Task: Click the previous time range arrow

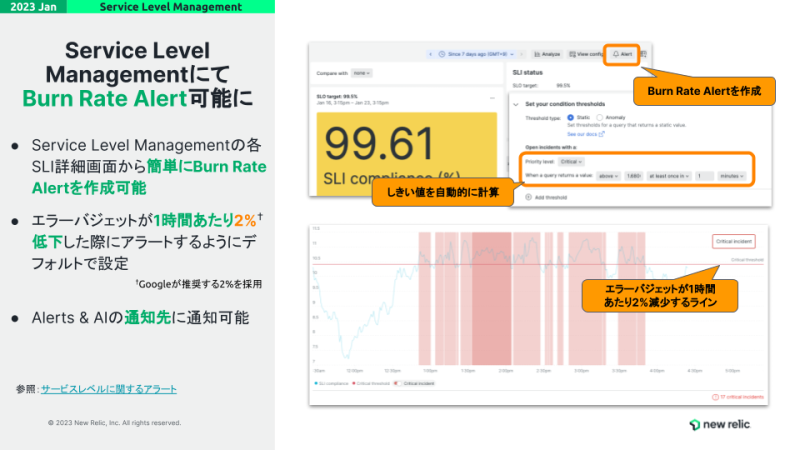Action: pyautogui.click(x=431, y=54)
